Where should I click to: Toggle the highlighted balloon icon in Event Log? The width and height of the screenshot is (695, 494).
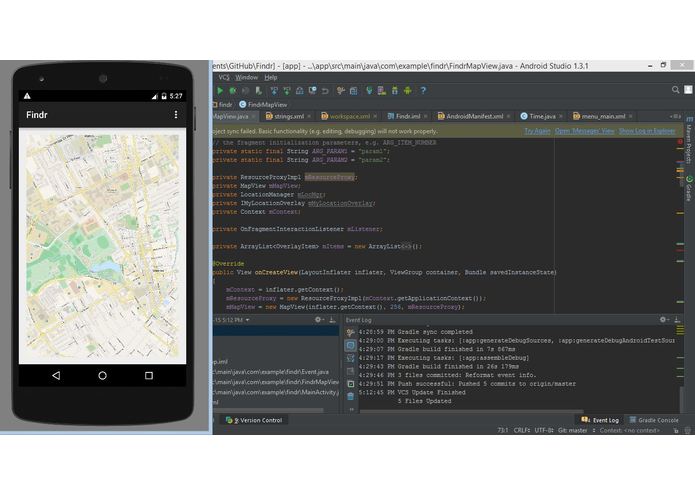351,345
